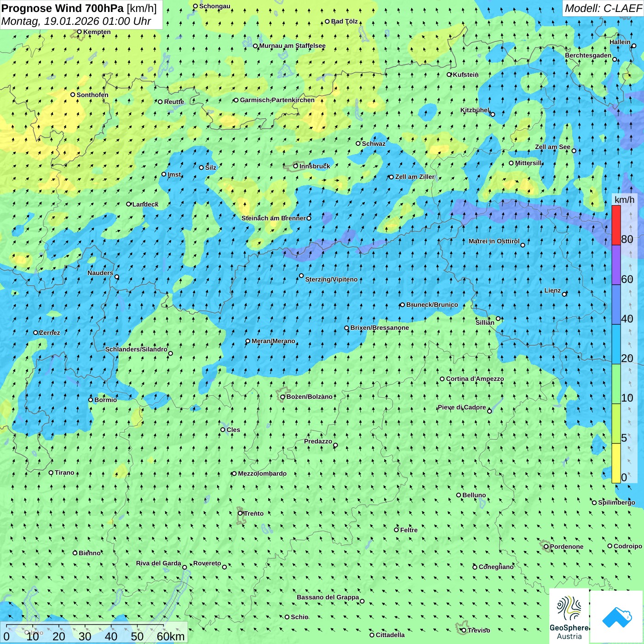Click the Treviso city label
Viewport: 644px width, 644px height.
pyautogui.click(x=478, y=630)
